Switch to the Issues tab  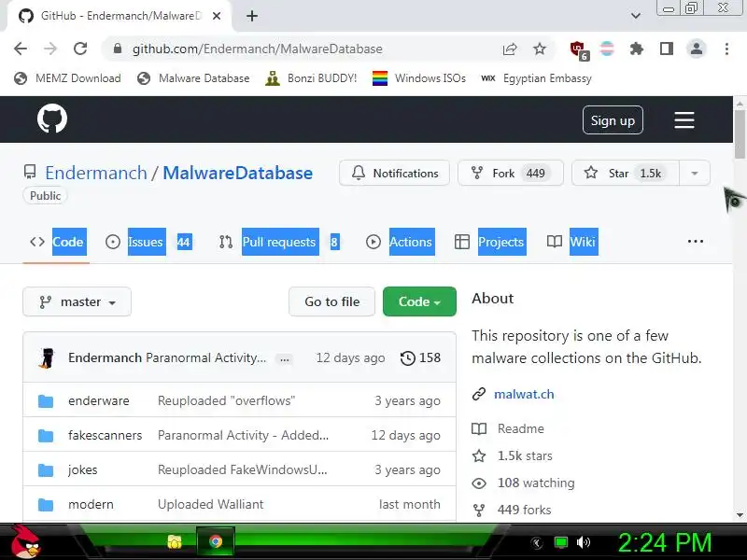tap(148, 242)
